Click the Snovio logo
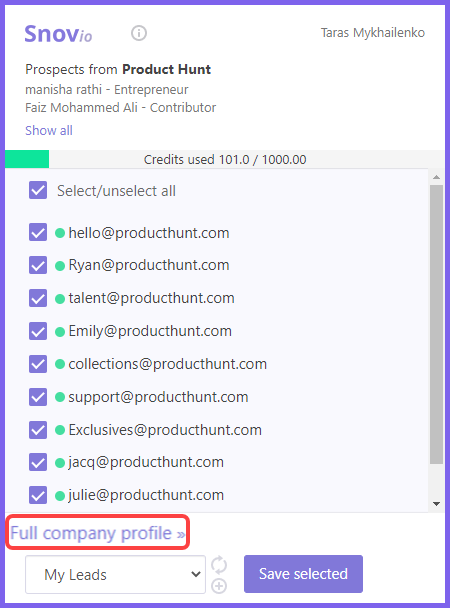This screenshot has width=450, height=608. (x=58, y=34)
